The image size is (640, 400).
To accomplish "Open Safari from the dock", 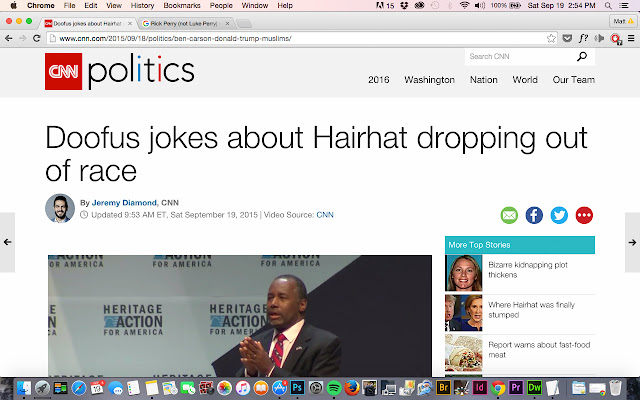I will coord(79,388).
